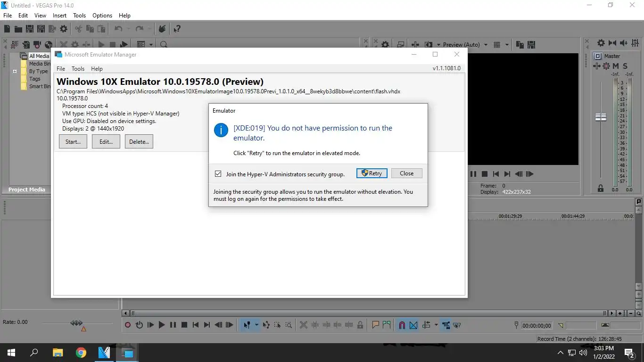Viewport: 644px width, 362px height.
Task: Toggle Automatic Crossfades icon in timeline toolbar
Action: pyautogui.click(x=413, y=325)
